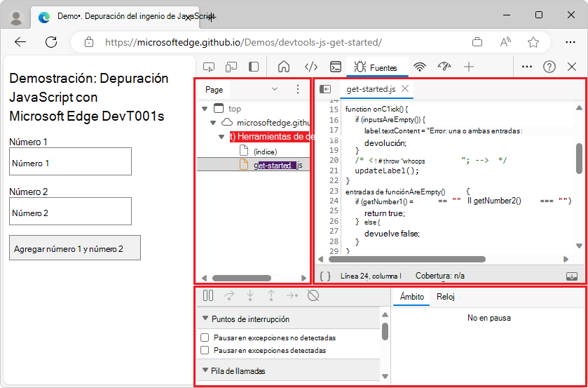Select the Fuentes tool tab
Image resolution: width=588 pixels, height=388 pixels.
pos(376,67)
